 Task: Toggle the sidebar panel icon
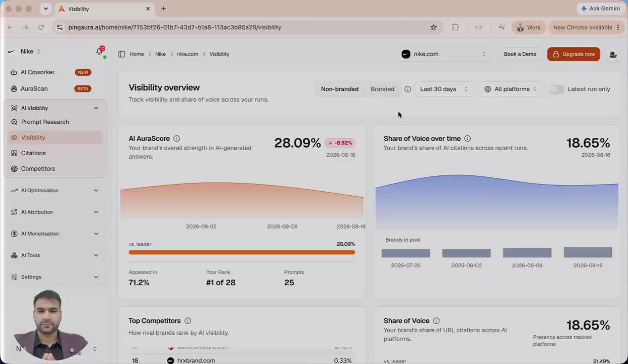click(121, 54)
